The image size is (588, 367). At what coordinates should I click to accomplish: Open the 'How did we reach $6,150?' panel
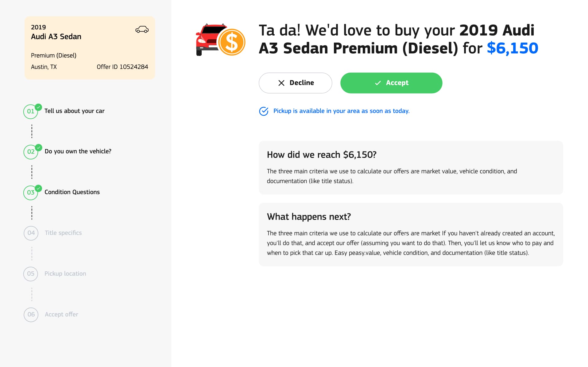tap(411, 167)
